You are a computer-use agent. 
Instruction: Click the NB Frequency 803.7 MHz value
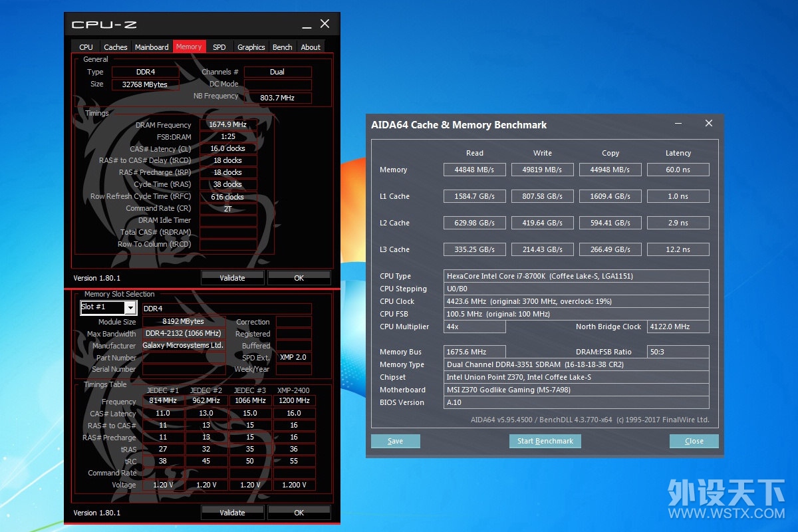coord(277,98)
